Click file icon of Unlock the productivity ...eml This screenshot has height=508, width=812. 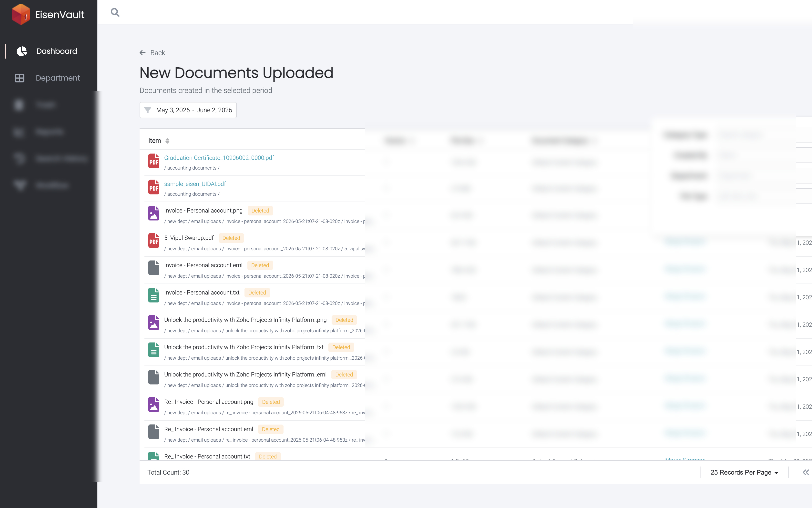click(x=154, y=377)
